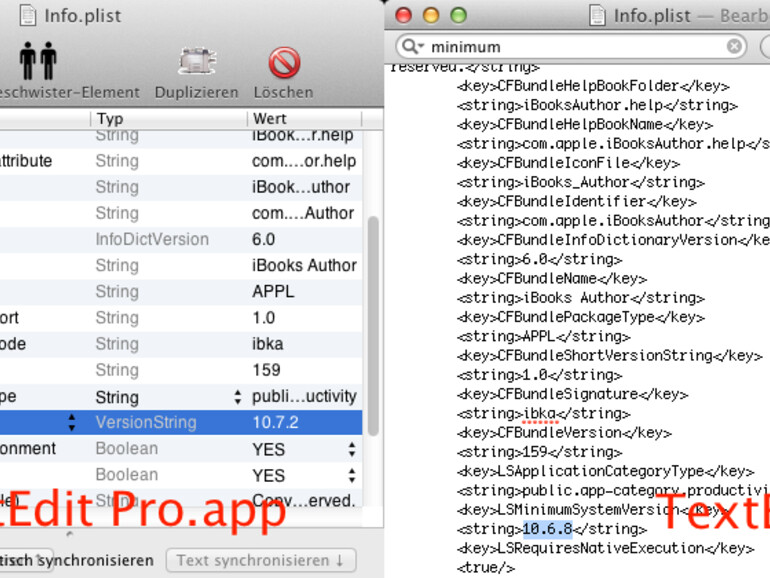Click the CFBundleSignature key line
Viewport: 770px width, 578px height.
click(x=573, y=394)
